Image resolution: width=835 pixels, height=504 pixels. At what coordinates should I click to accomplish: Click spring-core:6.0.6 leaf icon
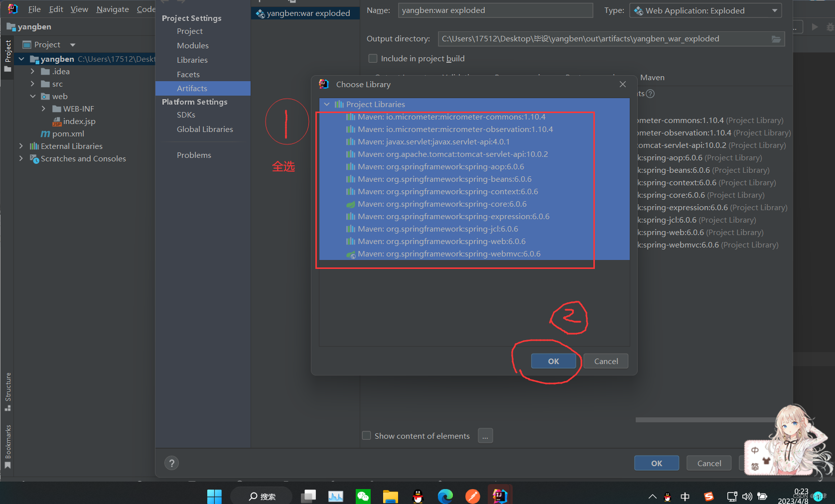351,204
